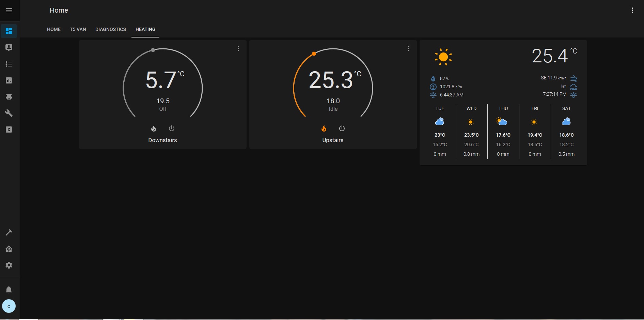644x320 pixels.
Task: Set Downstairs thermostat to heat mode
Action: 154,128
